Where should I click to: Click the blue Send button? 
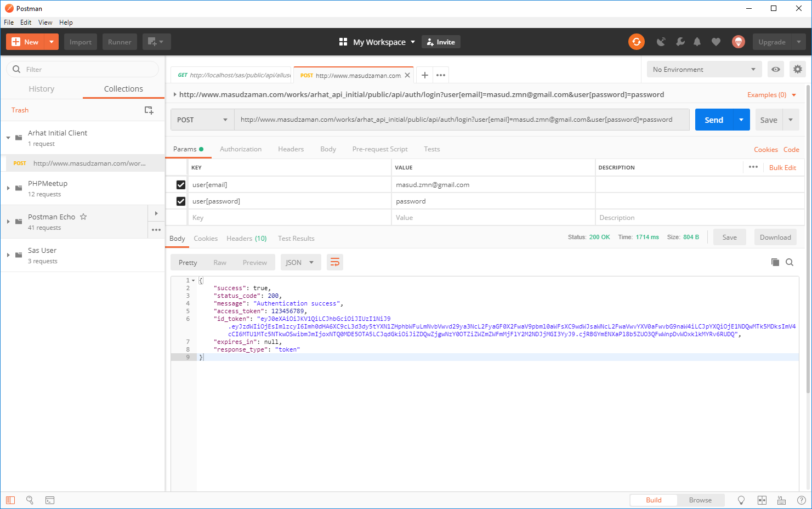713,120
